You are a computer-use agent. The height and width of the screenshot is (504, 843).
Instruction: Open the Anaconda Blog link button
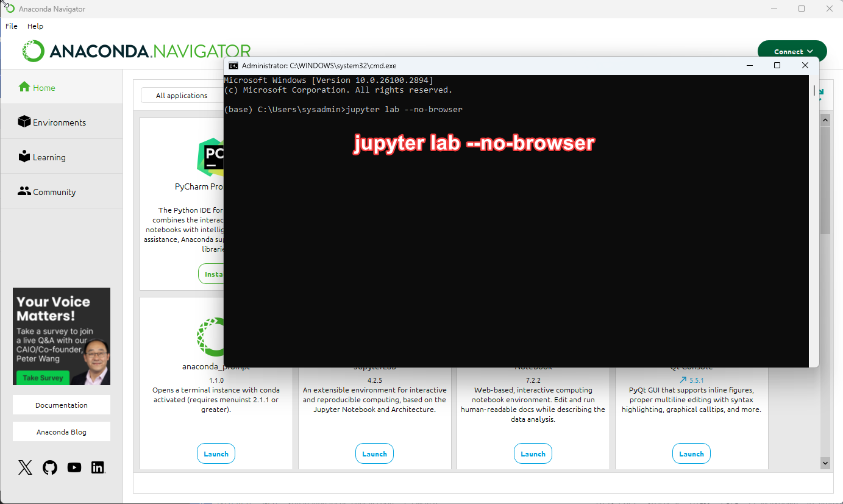[62, 431]
